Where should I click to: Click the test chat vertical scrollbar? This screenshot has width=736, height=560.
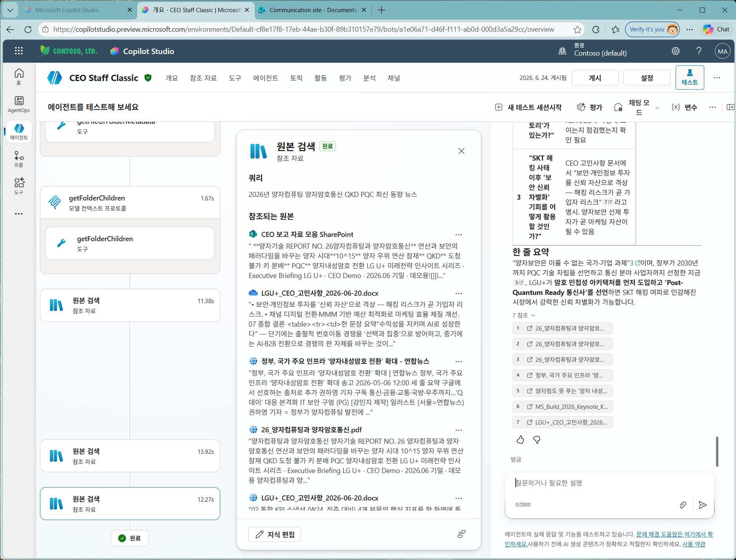[x=717, y=451]
